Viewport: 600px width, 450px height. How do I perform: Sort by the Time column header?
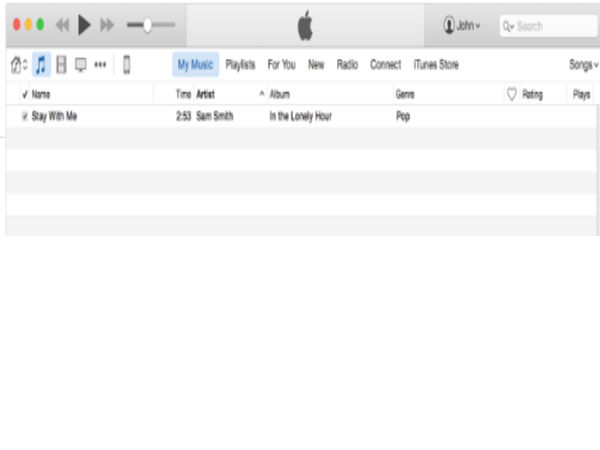tap(183, 94)
